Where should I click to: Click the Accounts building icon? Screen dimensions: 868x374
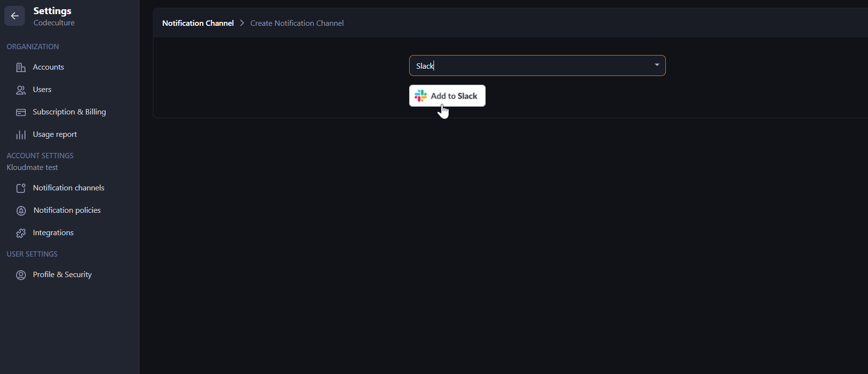pyautogui.click(x=21, y=67)
